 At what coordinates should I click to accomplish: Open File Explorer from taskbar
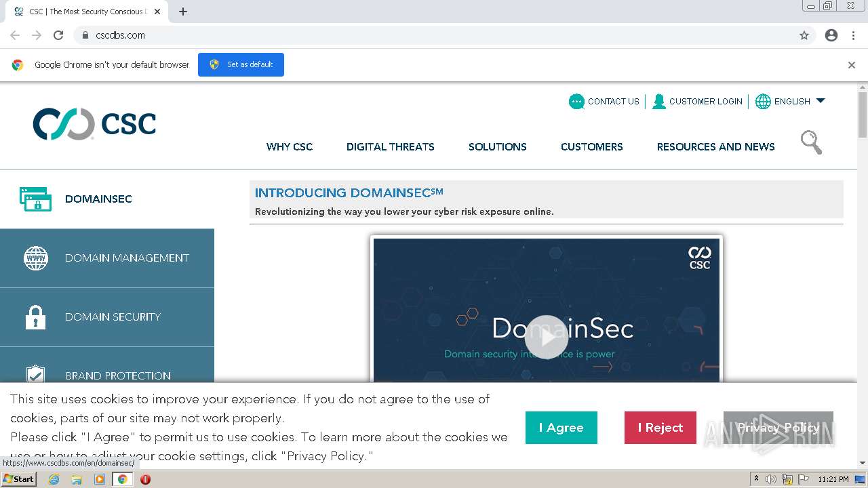coord(77,479)
